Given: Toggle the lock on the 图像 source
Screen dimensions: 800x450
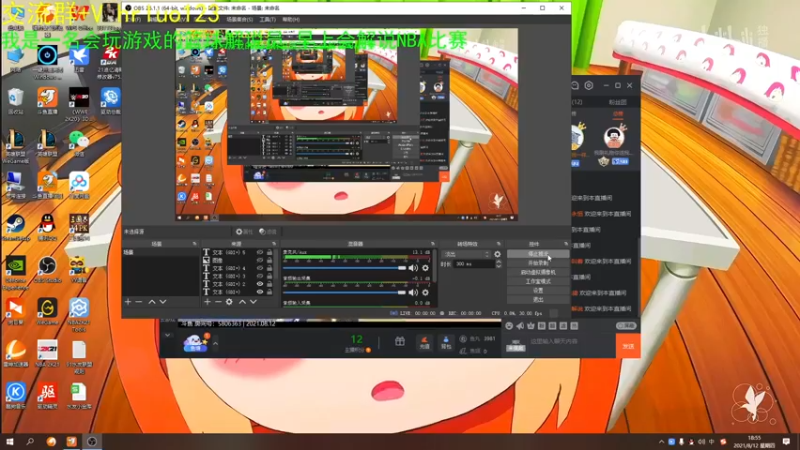Looking at the screenshot, I should tap(269, 260).
